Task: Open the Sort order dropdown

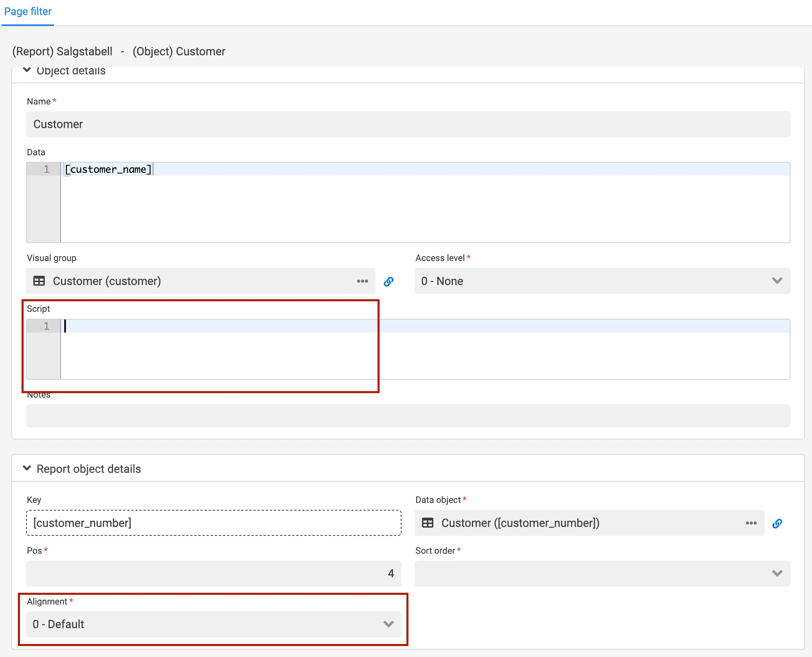Action: 777,574
